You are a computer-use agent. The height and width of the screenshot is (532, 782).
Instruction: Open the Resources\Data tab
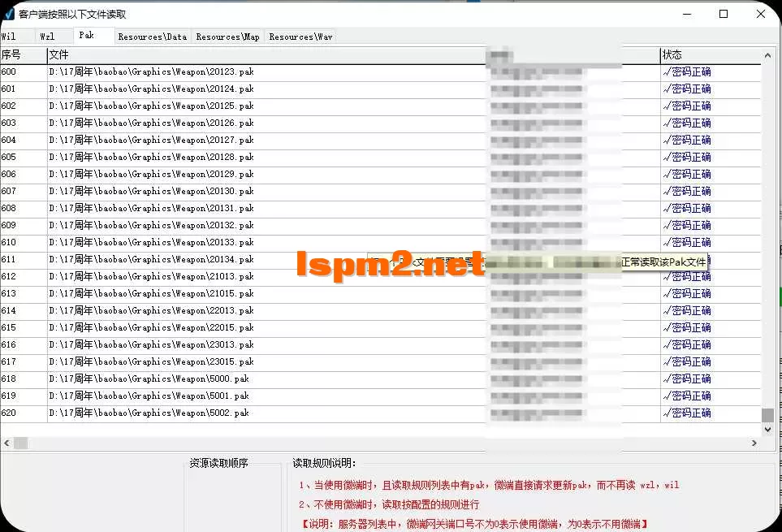153,37
